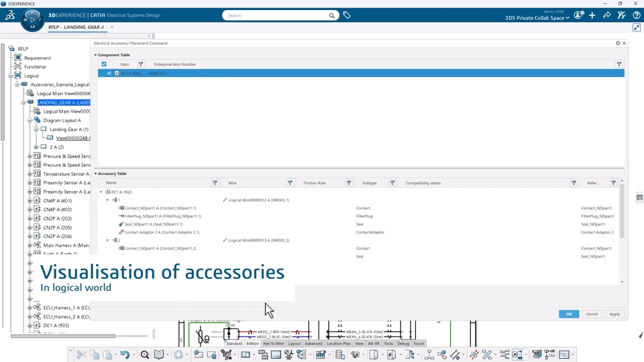
Task: Click the expand view icon at top right corner
Action: 637,27
